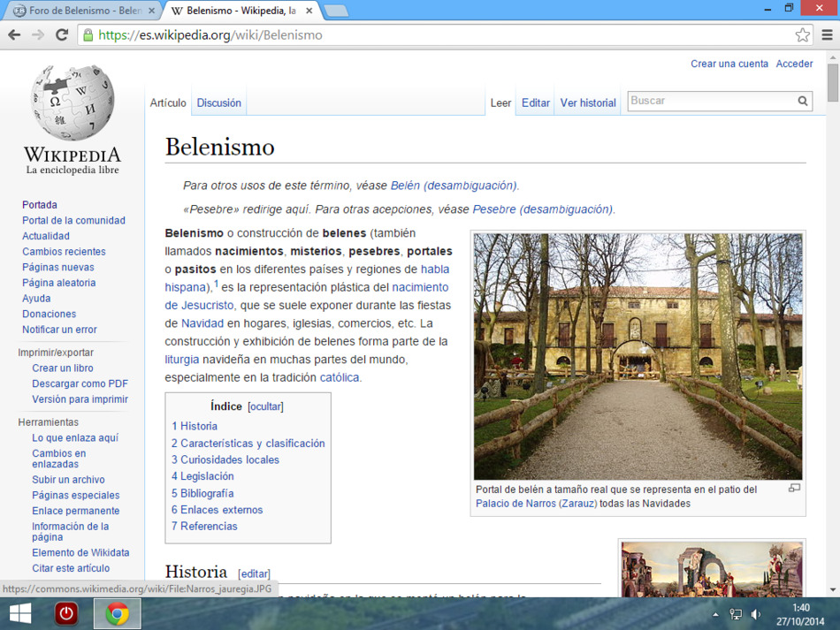Reload the page with refresh icon
840x630 pixels.
pyautogui.click(x=62, y=35)
